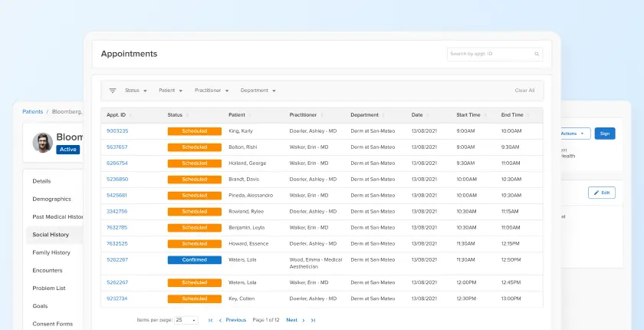Click end time 12:50PM cell
This screenshot has height=330, width=644.
coord(511,260)
